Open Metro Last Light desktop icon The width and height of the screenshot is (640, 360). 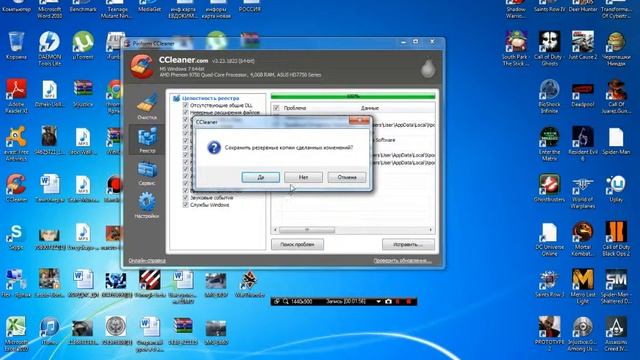(x=582, y=286)
